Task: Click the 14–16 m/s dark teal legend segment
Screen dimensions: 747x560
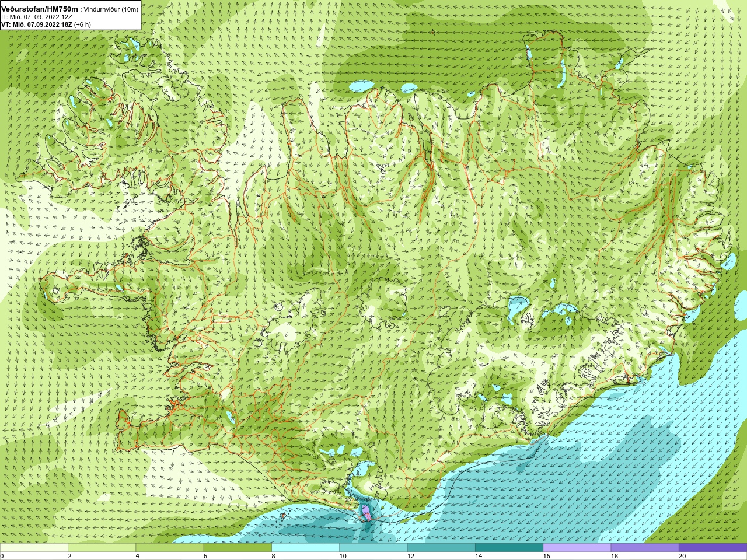Action: [x=509, y=548]
